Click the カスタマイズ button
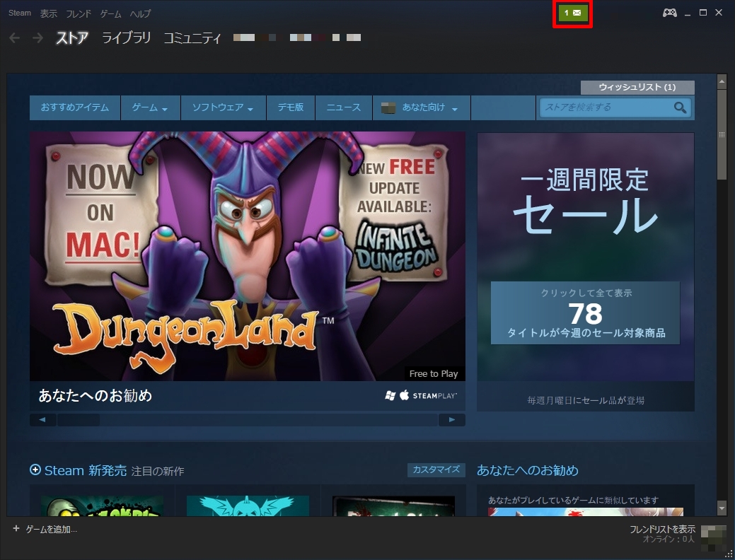This screenshot has width=735, height=560. (x=436, y=469)
